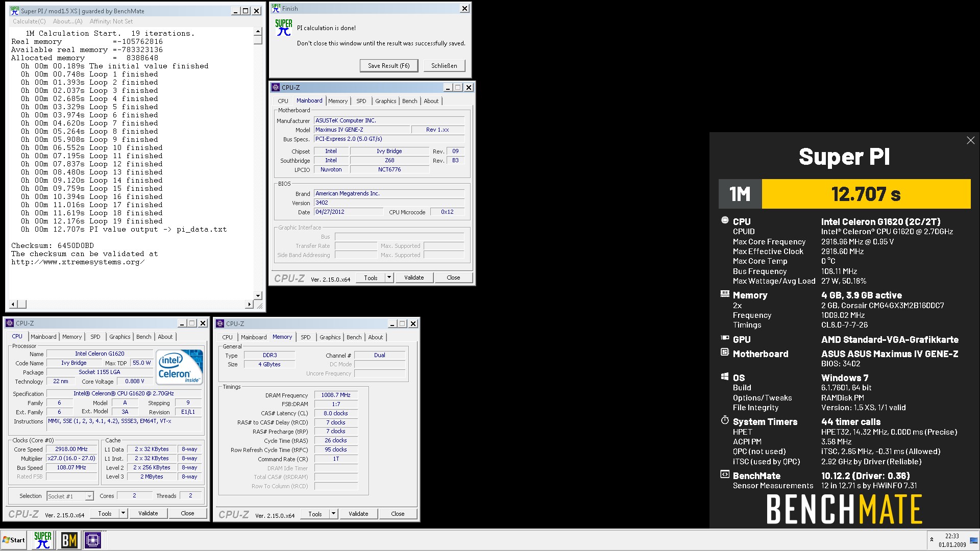Click the CPU-Z Memory window title icon

[x=220, y=323]
